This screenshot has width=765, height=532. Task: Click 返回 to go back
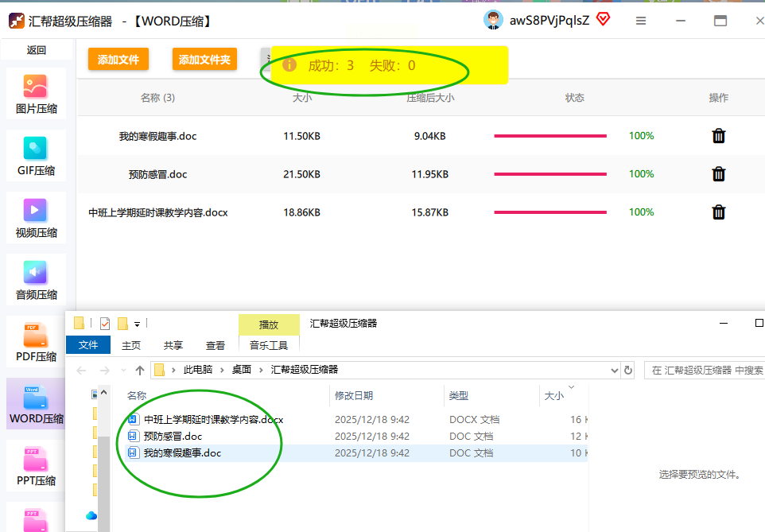[x=37, y=50]
